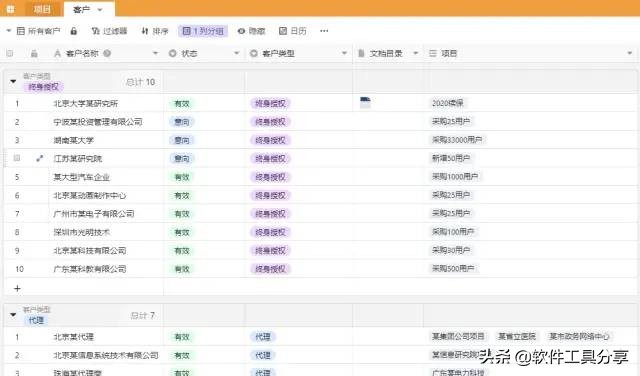Open the three-dot more options menu

tap(324, 31)
